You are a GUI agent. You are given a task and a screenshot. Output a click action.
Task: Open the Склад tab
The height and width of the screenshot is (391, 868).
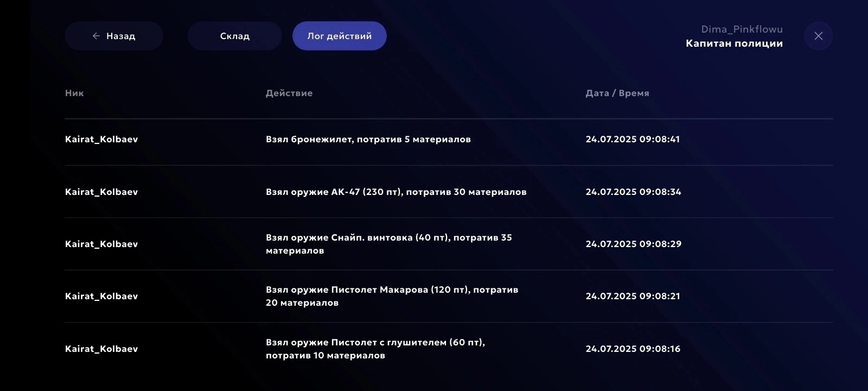[x=234, y=36]
